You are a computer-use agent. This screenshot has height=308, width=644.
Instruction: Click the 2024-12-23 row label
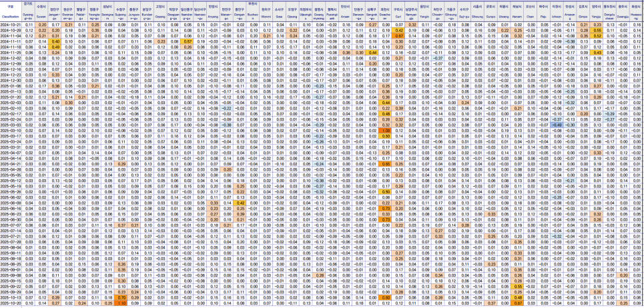pyautogui.click(x=11, y=75)
